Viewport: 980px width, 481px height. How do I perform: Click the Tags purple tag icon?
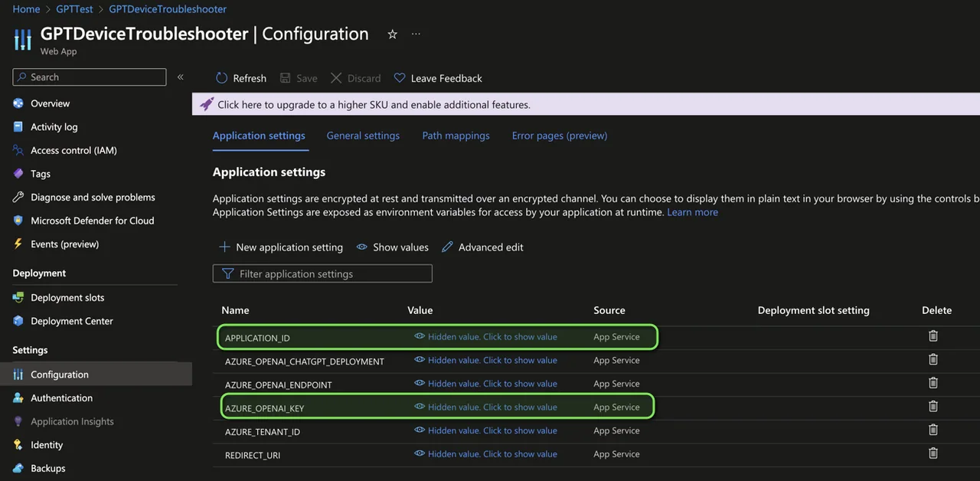coord(18,174)
